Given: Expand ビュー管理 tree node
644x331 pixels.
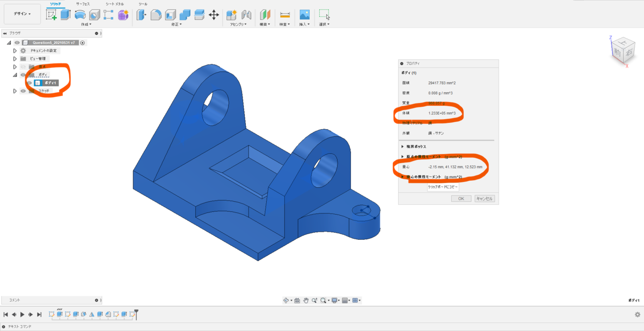Looking at the screenshot, I should coord(15,58).
